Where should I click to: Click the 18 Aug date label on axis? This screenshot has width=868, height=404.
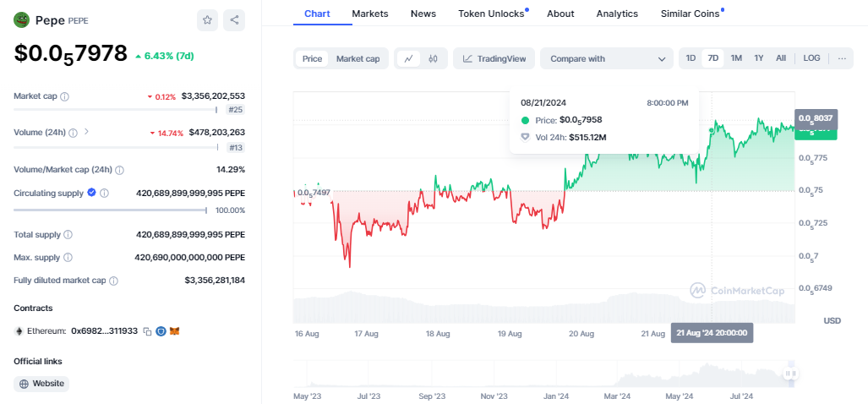[438, 334]
